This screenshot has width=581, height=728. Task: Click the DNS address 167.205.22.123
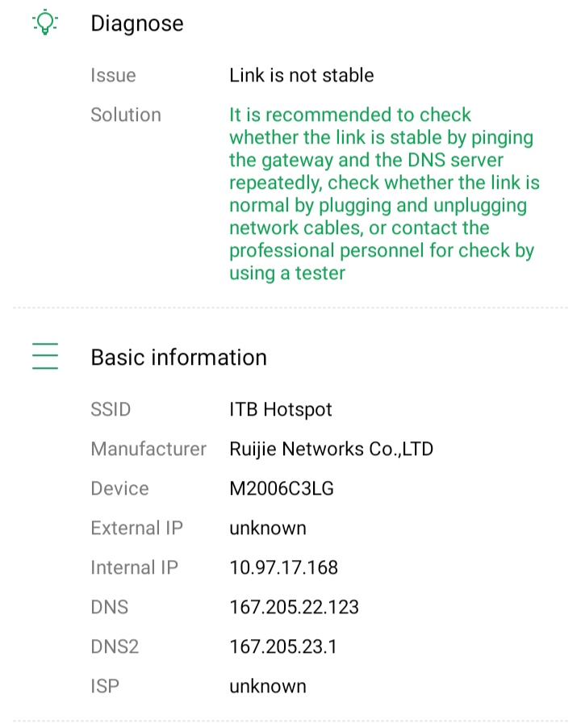click(x=294, y=607)
